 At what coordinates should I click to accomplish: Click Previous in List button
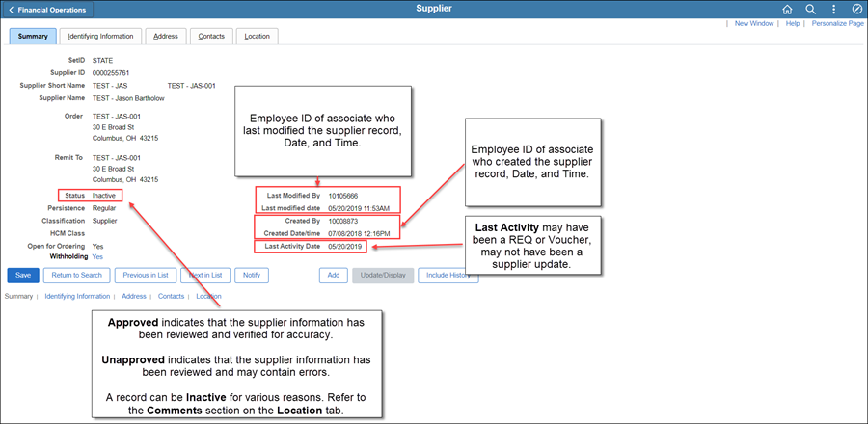[146, 276]
